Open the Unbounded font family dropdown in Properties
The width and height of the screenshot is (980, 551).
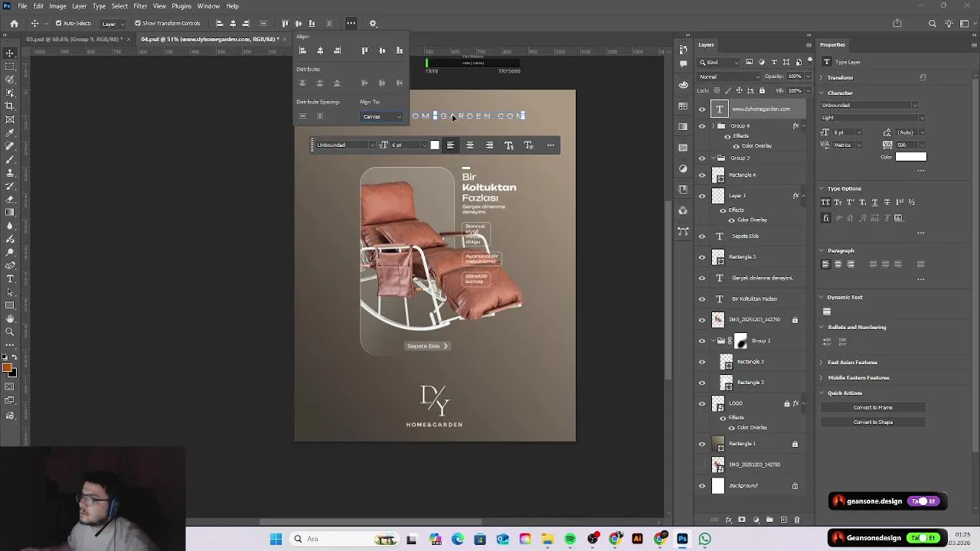coord(870,106)
